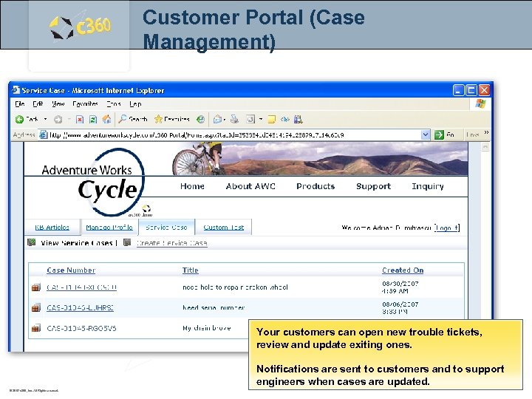Click the case icon beside CAS-01045-RGG5V5
Image resolution: width=532 pixels, height=399 pixels.
coord(36,328)
